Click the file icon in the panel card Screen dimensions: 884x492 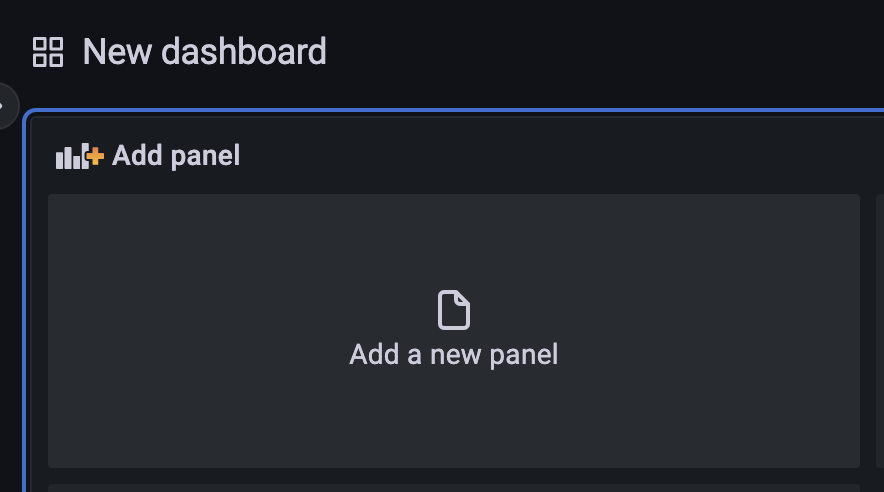click(454, 310)
